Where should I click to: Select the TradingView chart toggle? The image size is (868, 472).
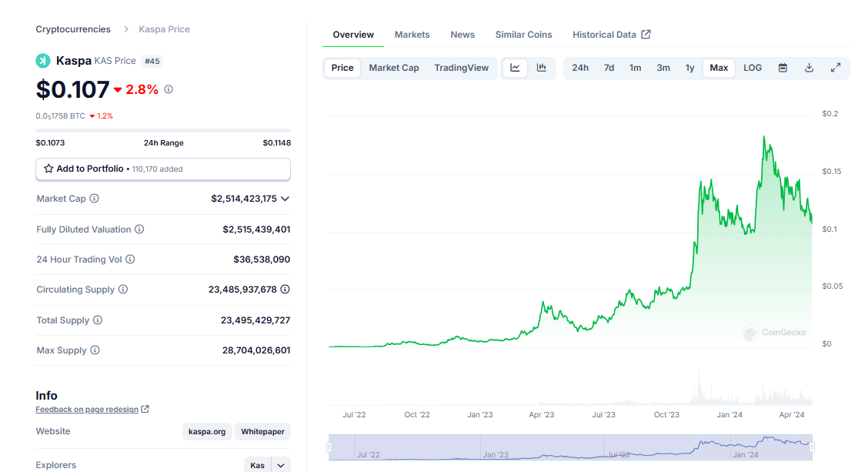click(462, 68)
